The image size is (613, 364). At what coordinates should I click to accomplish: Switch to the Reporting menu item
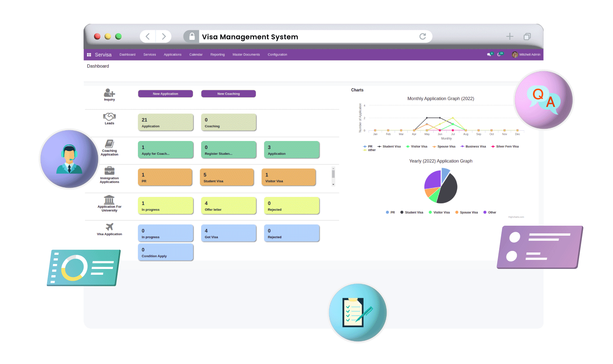pos(217,54)
